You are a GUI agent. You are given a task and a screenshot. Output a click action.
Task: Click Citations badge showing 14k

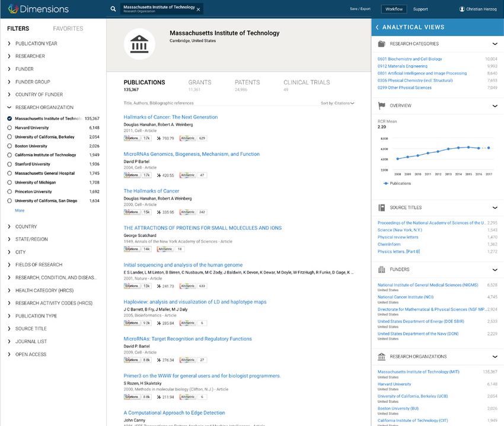pos(138,249)
